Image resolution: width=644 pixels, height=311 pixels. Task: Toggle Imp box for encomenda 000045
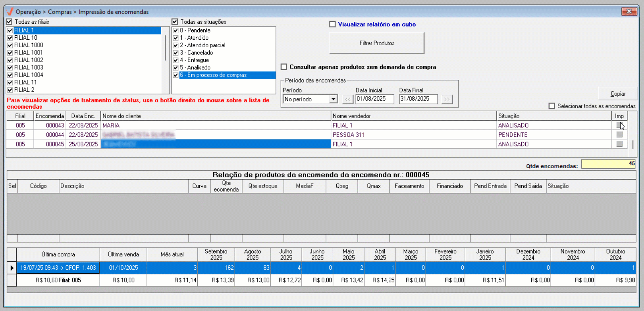tap(619, 144)
